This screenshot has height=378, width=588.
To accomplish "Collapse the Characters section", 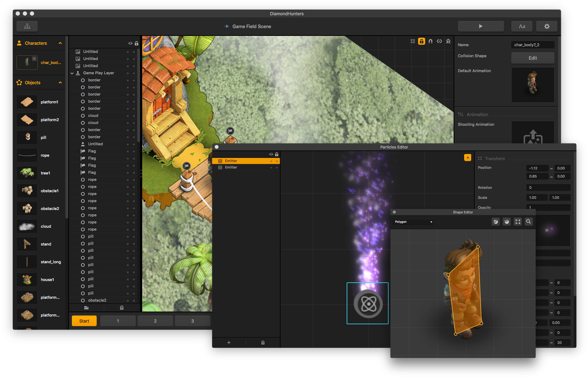I will [x=60, y=43].
